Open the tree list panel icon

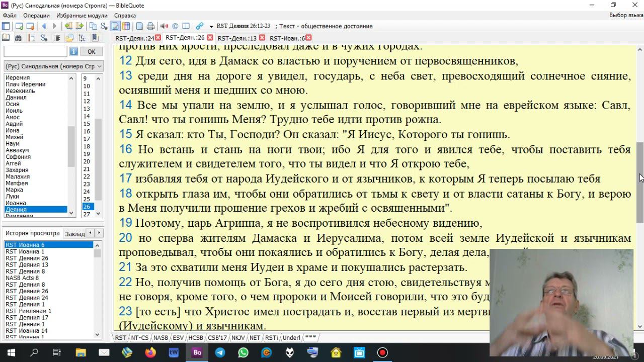pyautogui.click(x=83, y=38)
